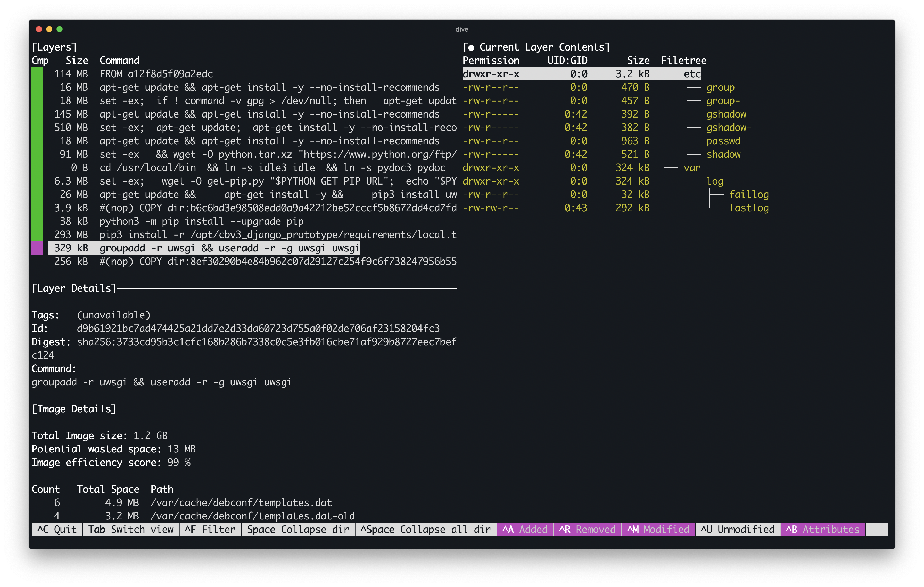Toggle the ^A Added filter
This screenshot has width=924, height=587.
(525, 529)
